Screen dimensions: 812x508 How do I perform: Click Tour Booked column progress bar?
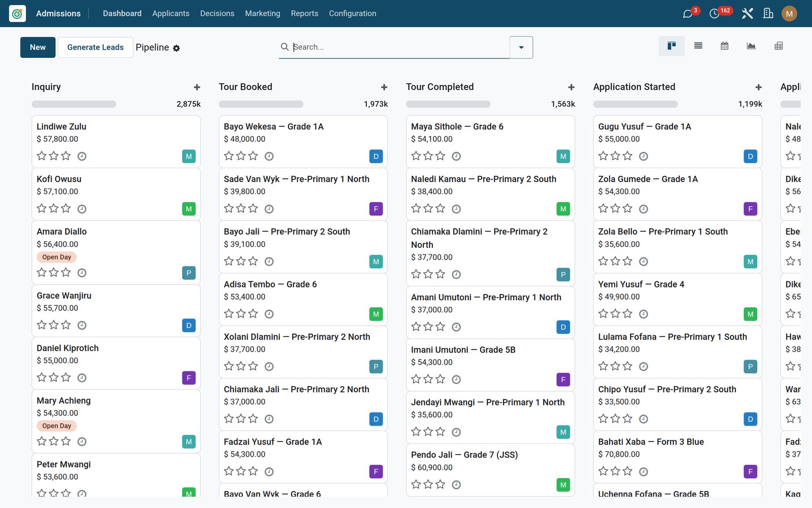coord(261,104)
